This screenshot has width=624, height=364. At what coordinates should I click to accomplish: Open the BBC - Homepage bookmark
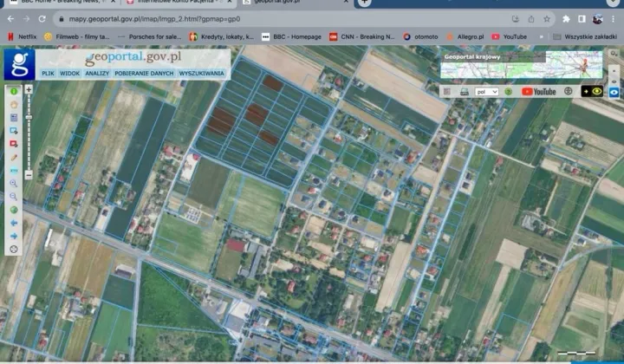(x=291, y=36)
